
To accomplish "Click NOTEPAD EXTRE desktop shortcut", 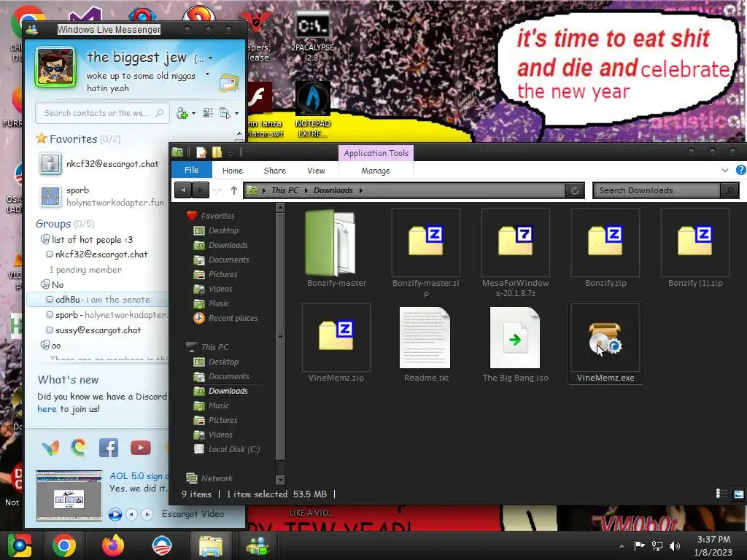I will click(x=312, y=109).
